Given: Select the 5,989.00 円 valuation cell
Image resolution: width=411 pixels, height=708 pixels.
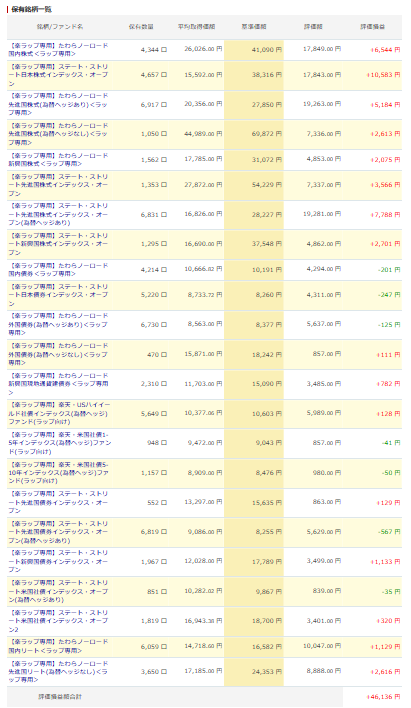Looking at the screenshot, I should [324, 413].
